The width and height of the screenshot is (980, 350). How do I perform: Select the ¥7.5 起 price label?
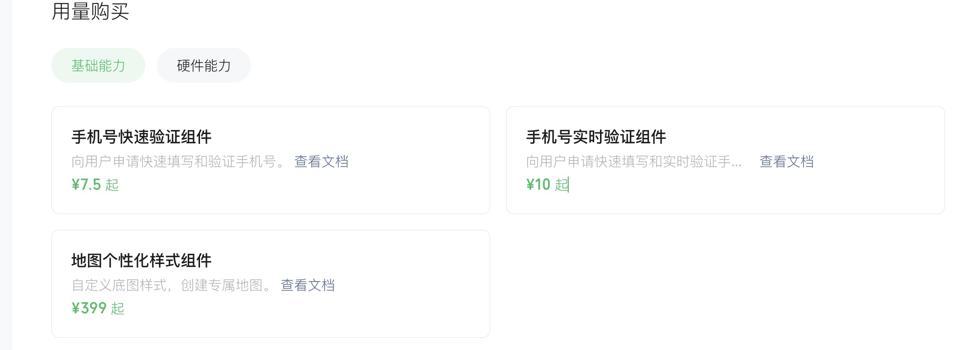coord(95,185)
